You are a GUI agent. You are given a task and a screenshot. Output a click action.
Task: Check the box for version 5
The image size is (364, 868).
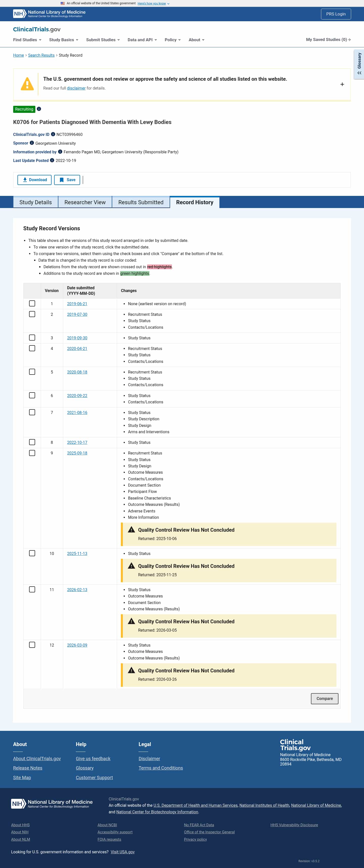click(32, 372)
